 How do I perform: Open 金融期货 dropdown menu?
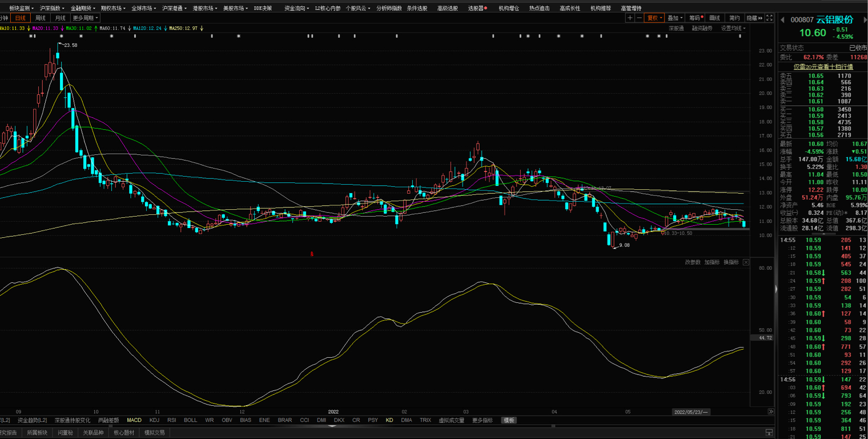click(83, 9)
